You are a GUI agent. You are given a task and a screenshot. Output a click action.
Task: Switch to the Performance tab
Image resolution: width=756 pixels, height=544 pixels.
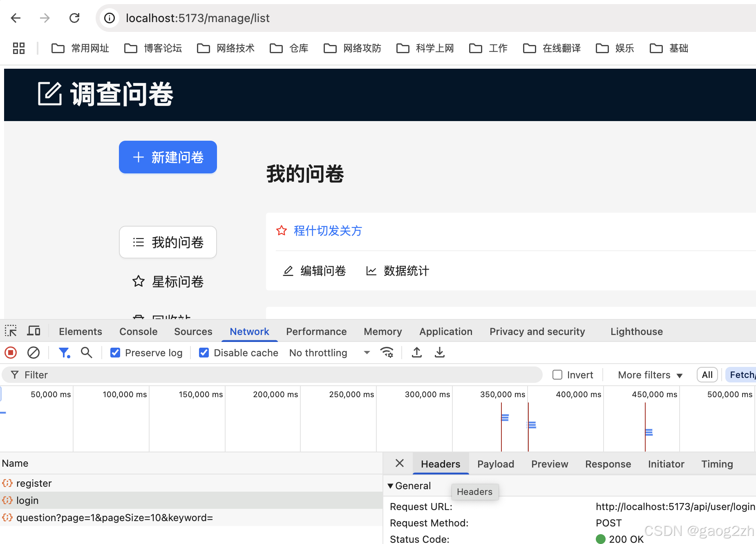coord(316,331)
